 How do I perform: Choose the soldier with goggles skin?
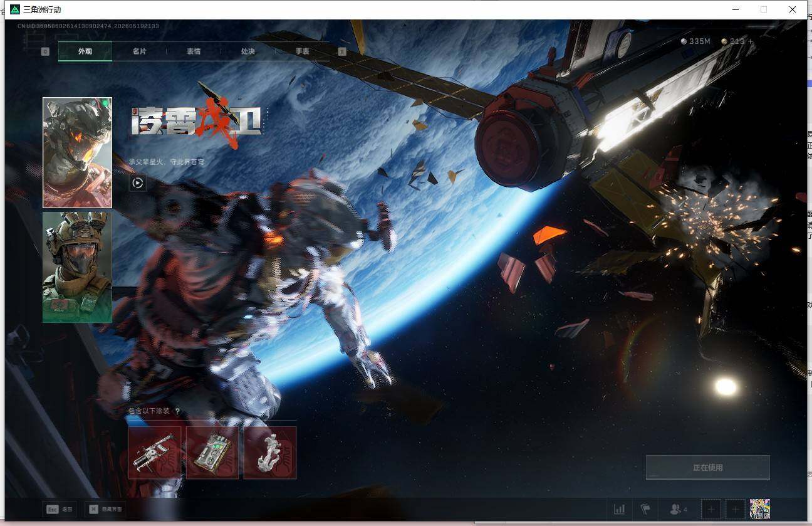tap(77, 267)
